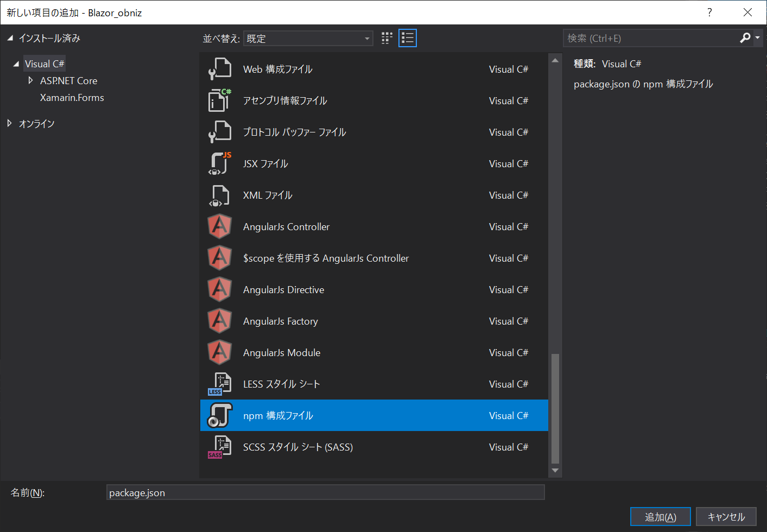767x532 pixels.
Task: Select the 'Web 構成ファイル' item name
Action: pos(278,69)
